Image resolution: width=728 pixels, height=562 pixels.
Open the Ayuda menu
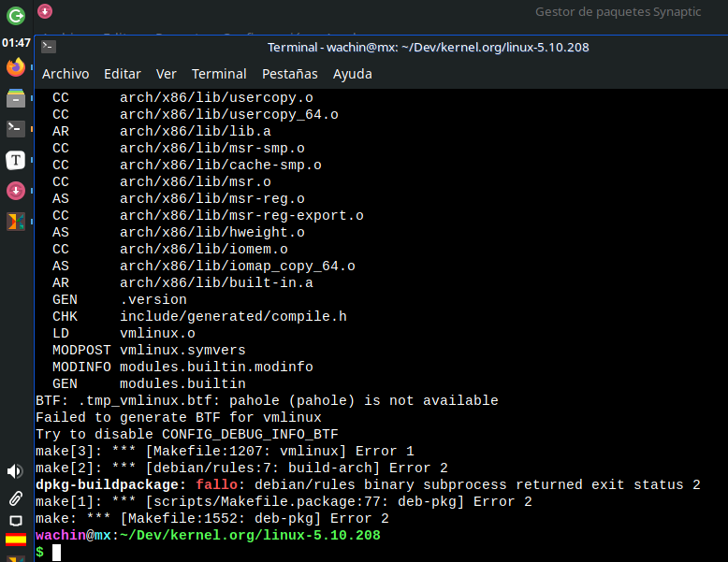pyautogui.click(x=353, y=74)
